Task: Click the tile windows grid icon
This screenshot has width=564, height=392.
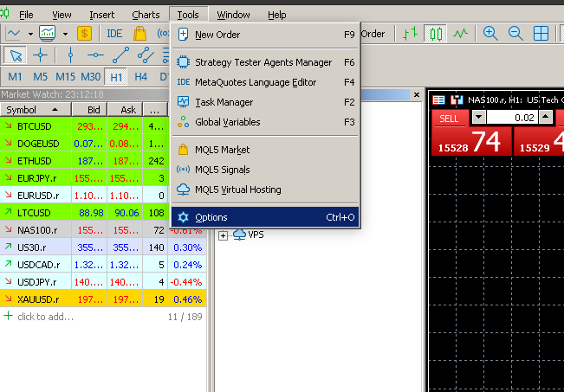Action: tap(541, 34)
